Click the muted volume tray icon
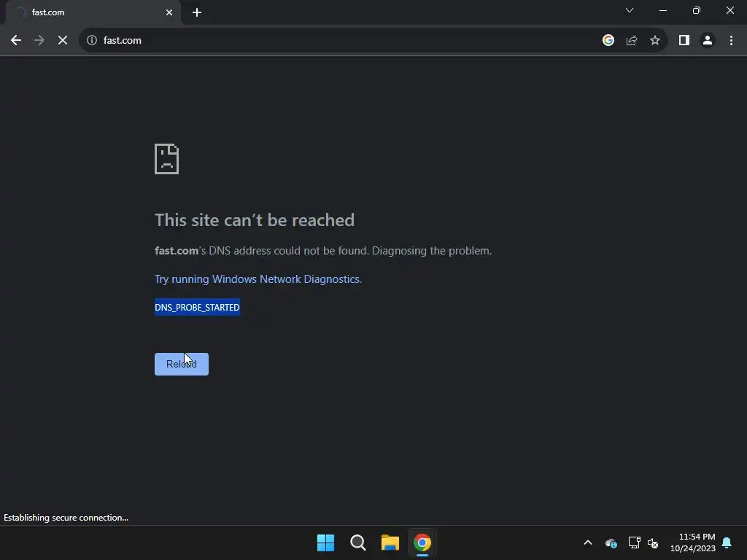Screen dimensions: 747x560 click(x=653, y=542)
